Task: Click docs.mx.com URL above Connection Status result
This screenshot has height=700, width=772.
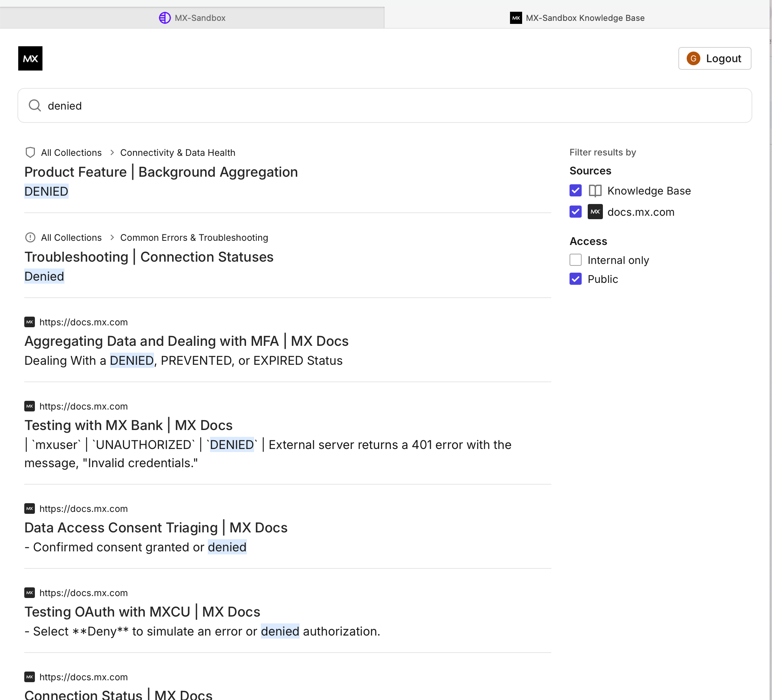Action: coord(83,677)
